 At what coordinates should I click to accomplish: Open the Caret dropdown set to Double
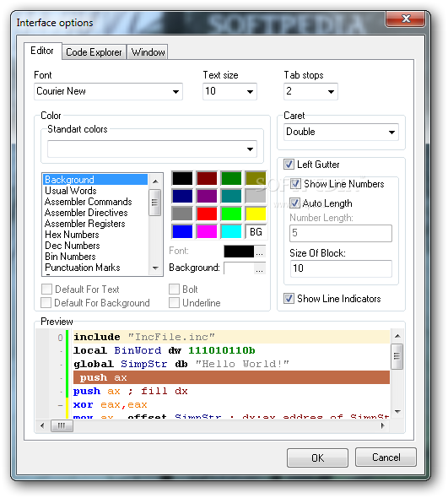coord(341,132)
